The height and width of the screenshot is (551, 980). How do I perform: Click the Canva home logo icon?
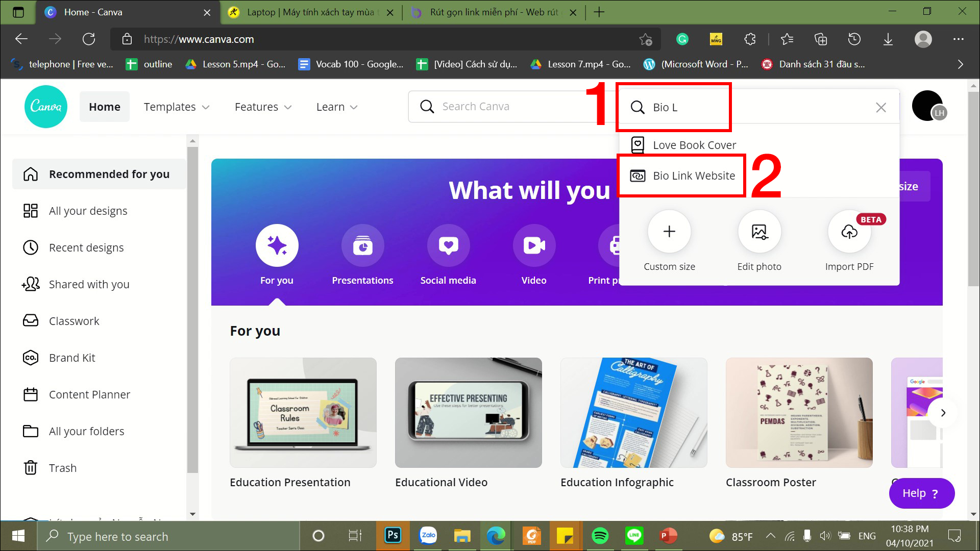[x=45, y=106]
